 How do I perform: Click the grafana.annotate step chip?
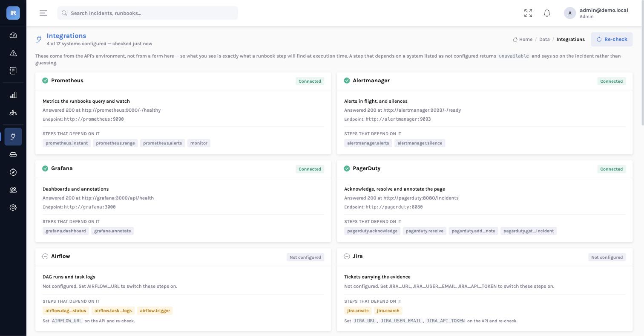tap(112, 231)
